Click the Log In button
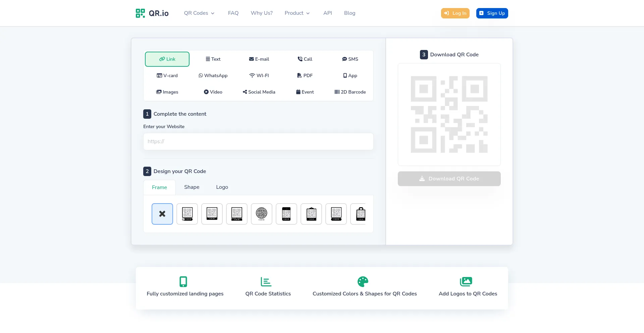The width and height of the screenshot is (644, 333). coord(455,13)
